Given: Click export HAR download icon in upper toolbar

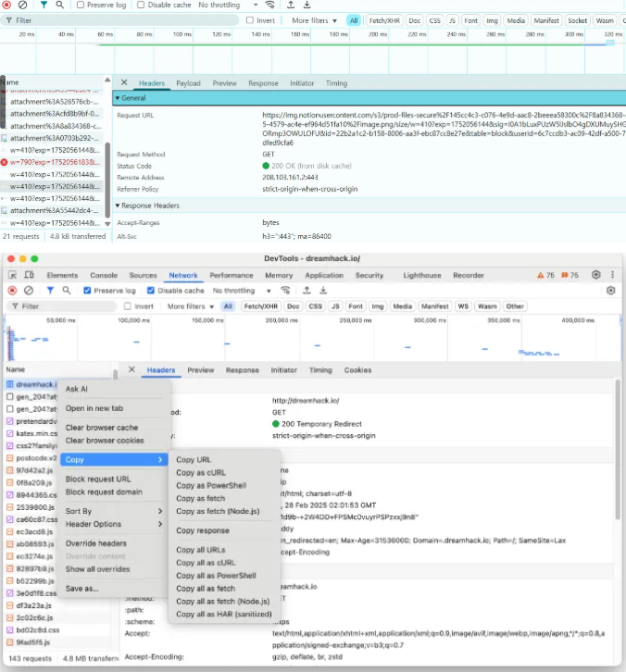Looking at the screenshot, I should pos(307,5).
